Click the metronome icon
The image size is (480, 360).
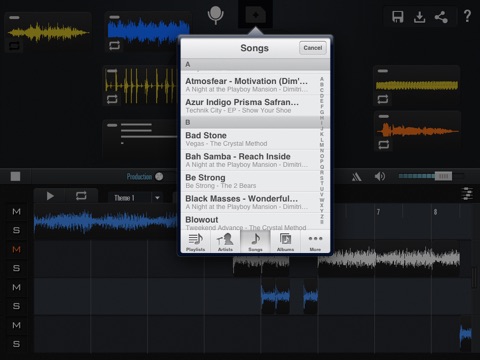(x=357, y=177)
